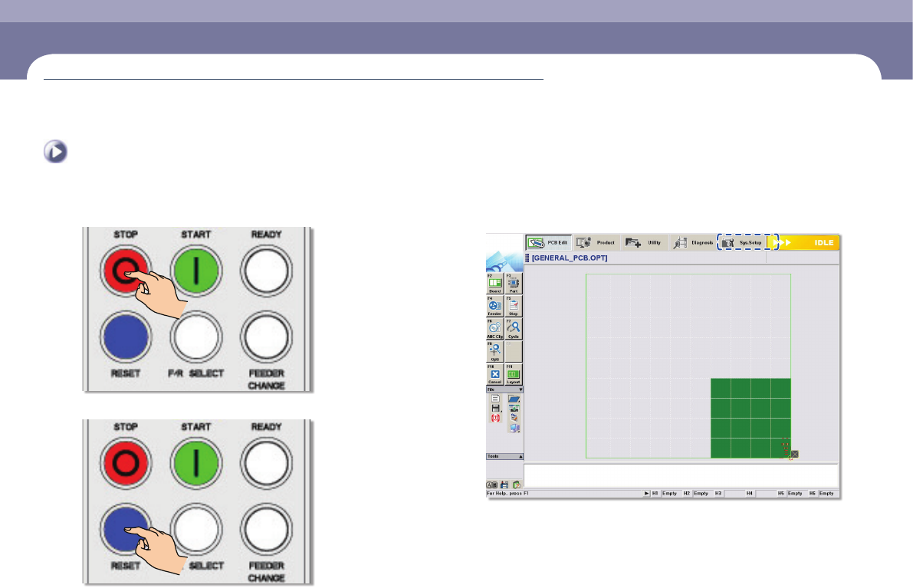This screenshot has width=913, height=588.
Task: Open the F8 Opti tool
Action: click(x=495, y=352)
